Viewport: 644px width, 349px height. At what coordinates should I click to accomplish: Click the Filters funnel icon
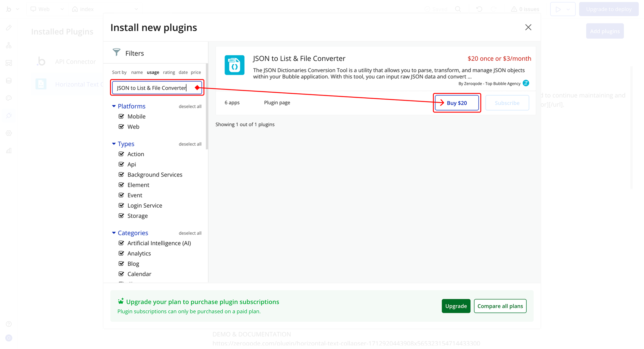pos(117,52)
